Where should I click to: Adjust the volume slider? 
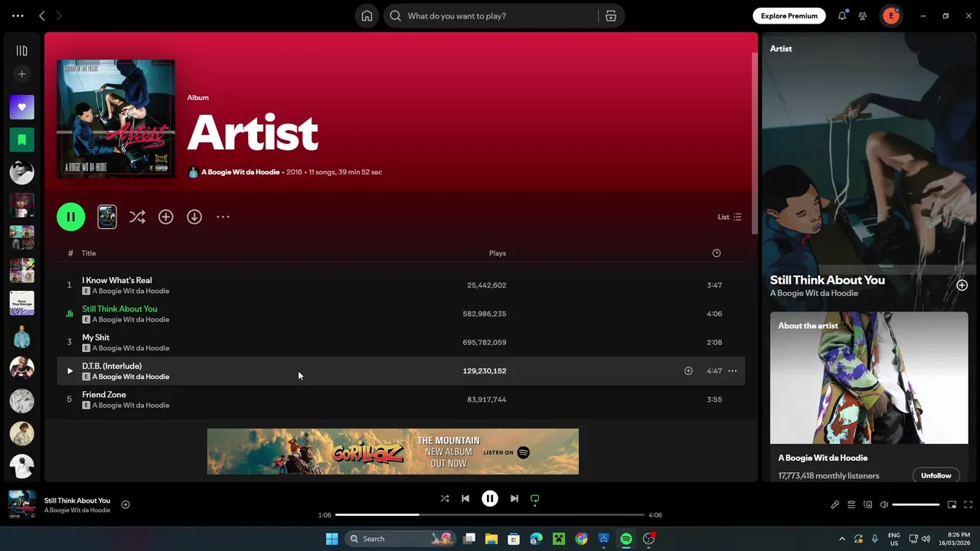916,505
